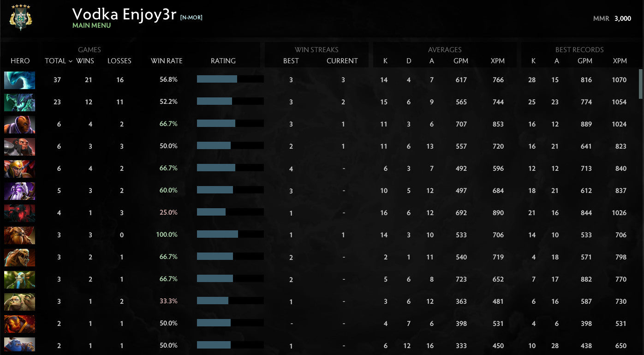
Task: Sort heroes by LOSSES column
Action: 119,61
